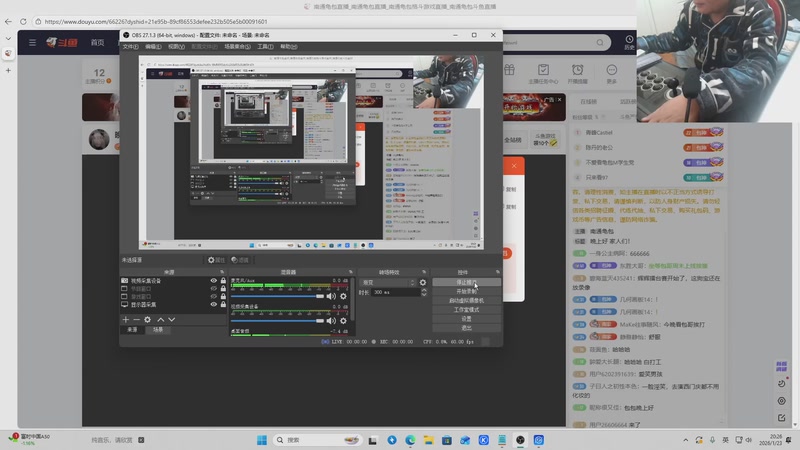Viewport: 800px width, 450px height.
Task: Expand the 更多 more options on Douyu
Action: click(611, 73)
